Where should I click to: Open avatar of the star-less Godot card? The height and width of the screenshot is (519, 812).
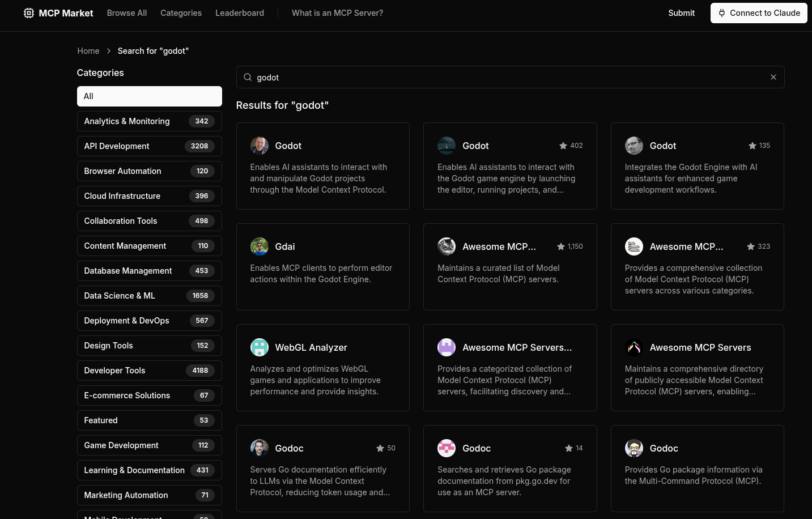coord(260,146)
